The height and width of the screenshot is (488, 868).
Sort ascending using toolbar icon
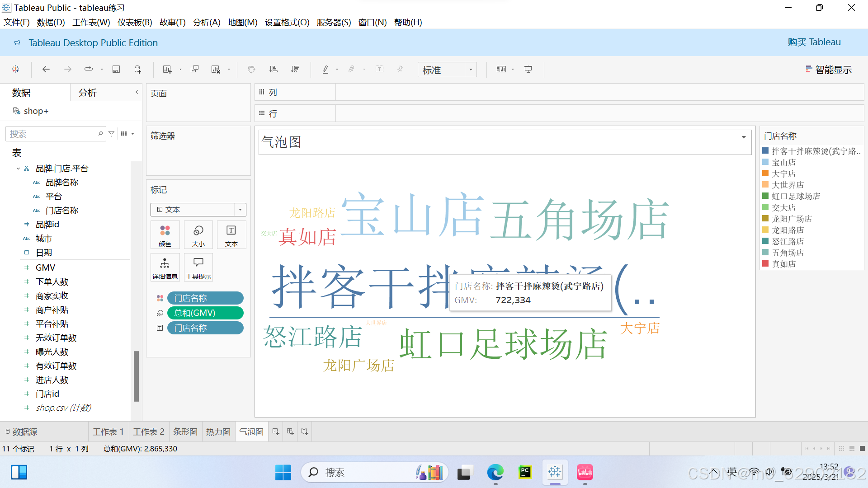[273, 69]
